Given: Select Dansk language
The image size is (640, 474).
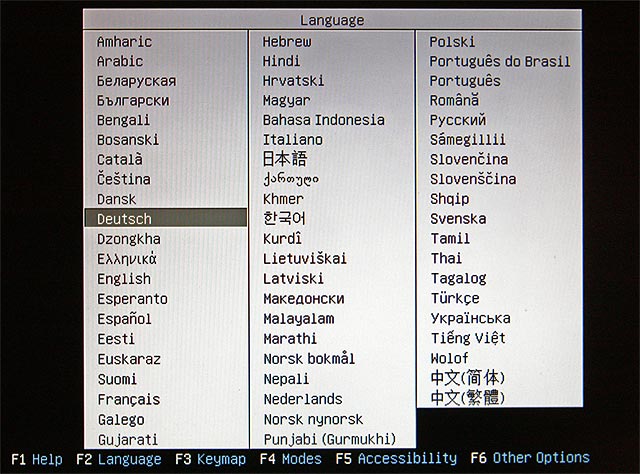Looking at the screenshot, I should (117, 199).
